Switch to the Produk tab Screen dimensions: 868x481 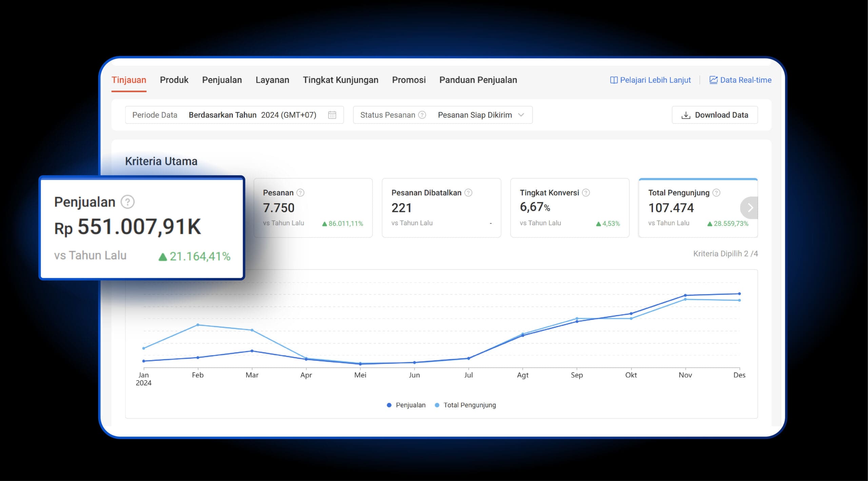point(174,80)
